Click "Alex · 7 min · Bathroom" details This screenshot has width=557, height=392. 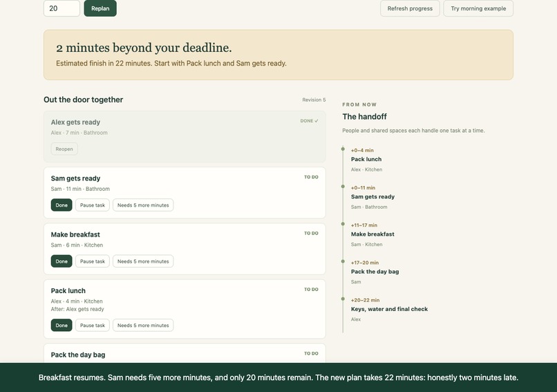point(79,133)
